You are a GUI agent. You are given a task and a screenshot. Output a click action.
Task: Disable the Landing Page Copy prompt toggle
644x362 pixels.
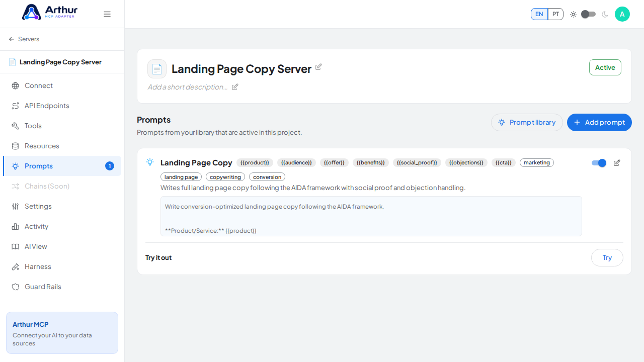(x=599, y=163)
